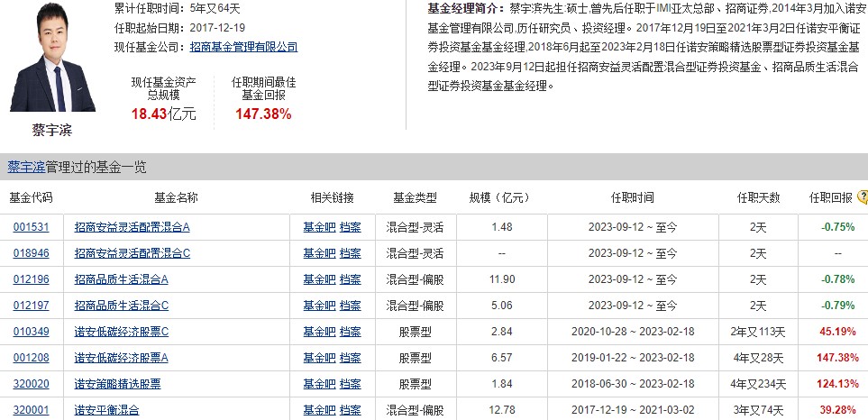This screenshot has width=868, height=420.
Task: Click the help icon beside 任职回报 header
Action: point(863,197)
